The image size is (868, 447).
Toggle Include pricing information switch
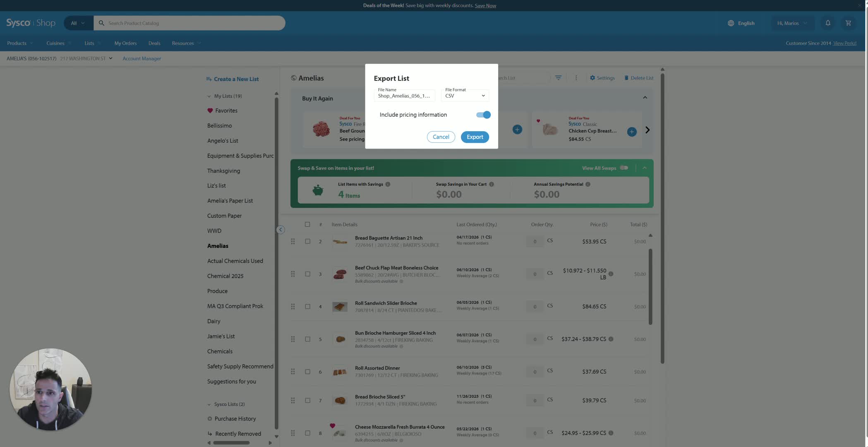tap(483, 115)
